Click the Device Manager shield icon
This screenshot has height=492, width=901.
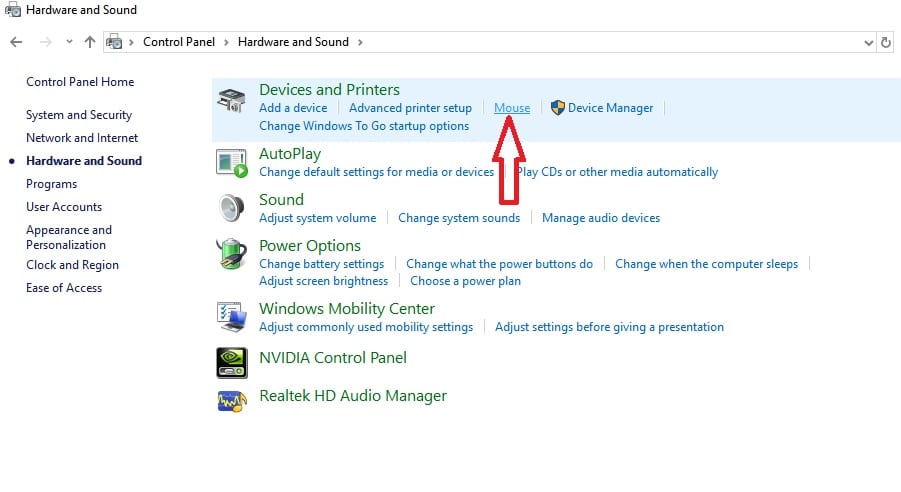tap(558, 108)
